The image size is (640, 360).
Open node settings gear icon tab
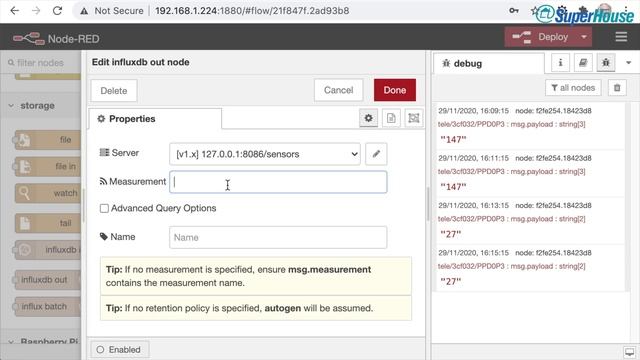point(369,118)
